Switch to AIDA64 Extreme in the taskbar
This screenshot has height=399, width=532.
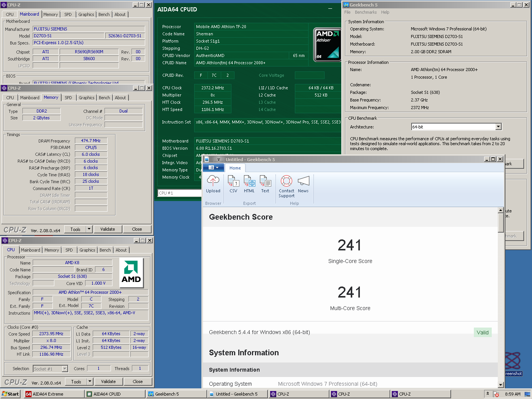click(54, 394)
